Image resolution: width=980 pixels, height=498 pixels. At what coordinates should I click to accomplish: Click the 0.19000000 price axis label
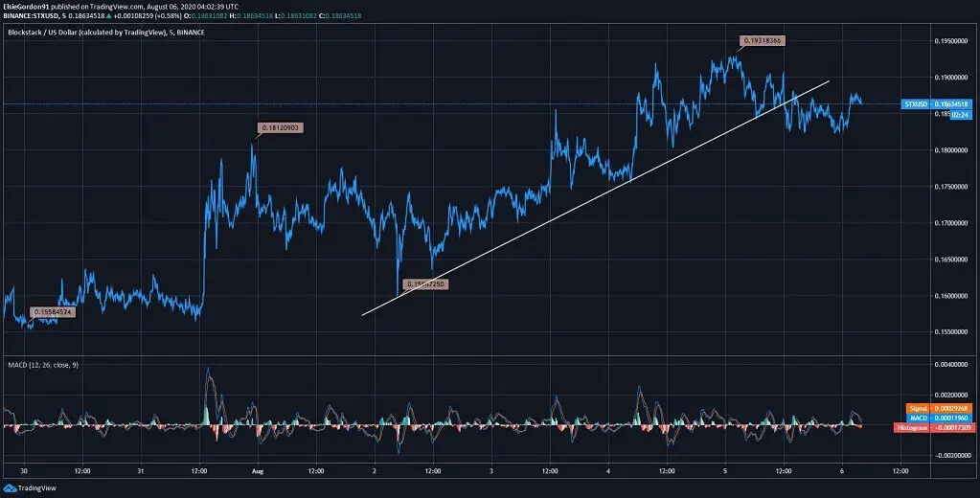(x=950, y=78)
